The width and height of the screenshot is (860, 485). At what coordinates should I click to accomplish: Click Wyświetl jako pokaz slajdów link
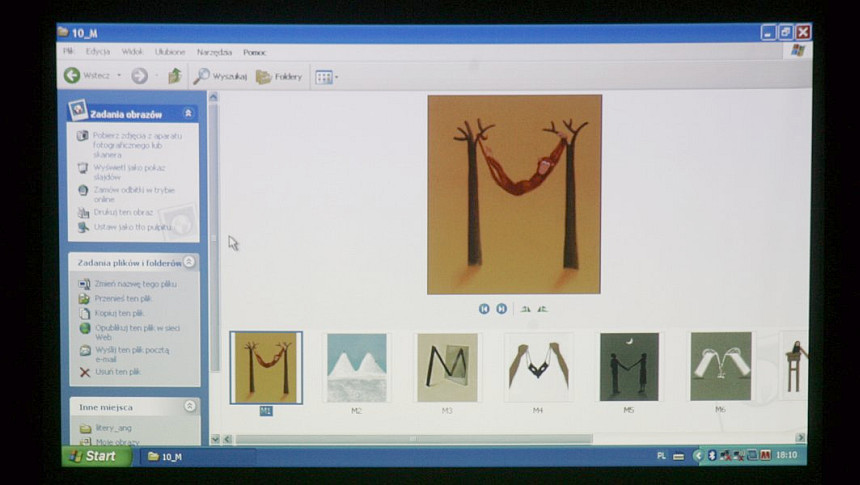[129, 172]
